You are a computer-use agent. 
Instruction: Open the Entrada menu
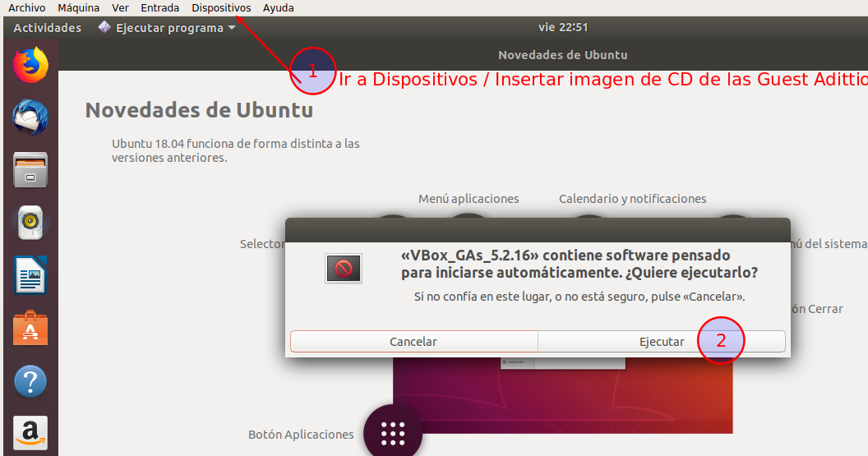(160, 7)
